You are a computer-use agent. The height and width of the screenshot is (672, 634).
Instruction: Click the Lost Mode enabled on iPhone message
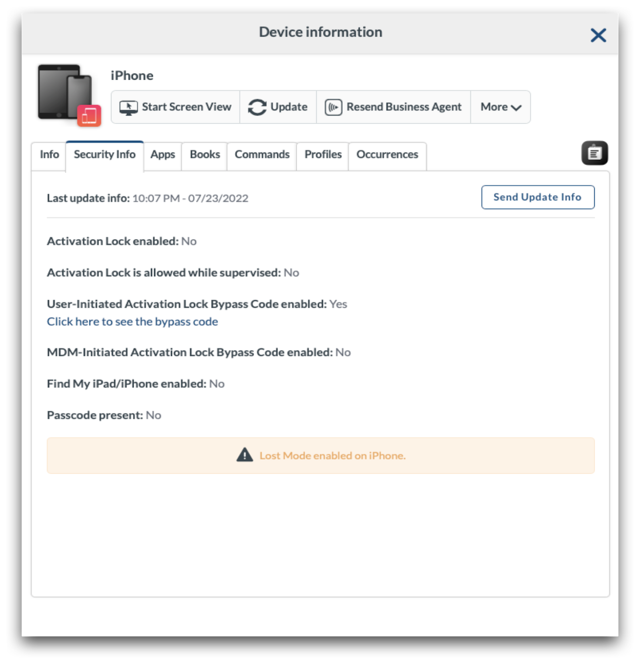click(x=332, y=456)
